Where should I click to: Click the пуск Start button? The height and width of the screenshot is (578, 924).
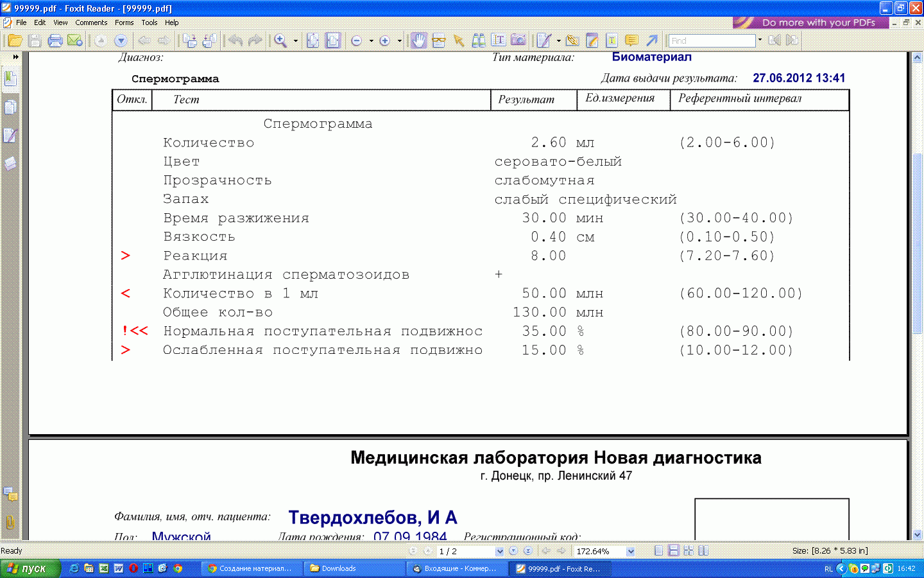click(x=29, y=568)
